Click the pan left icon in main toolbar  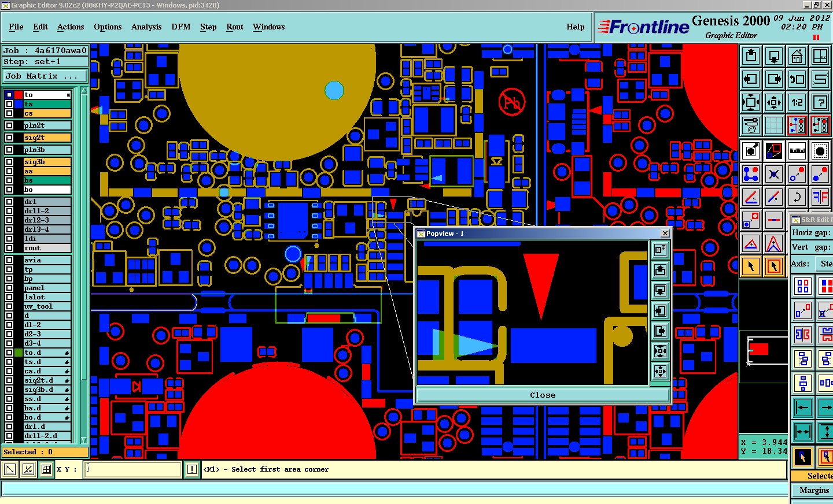751,79
